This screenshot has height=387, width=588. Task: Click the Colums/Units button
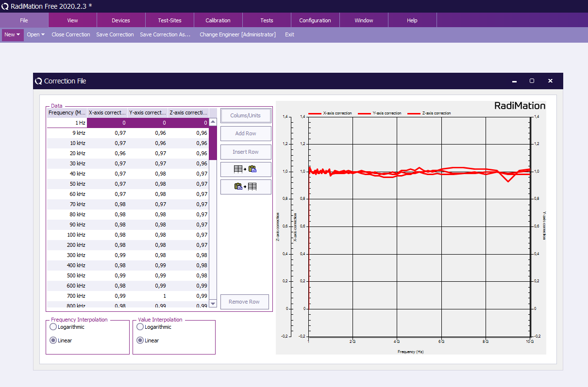pos(246,115)
